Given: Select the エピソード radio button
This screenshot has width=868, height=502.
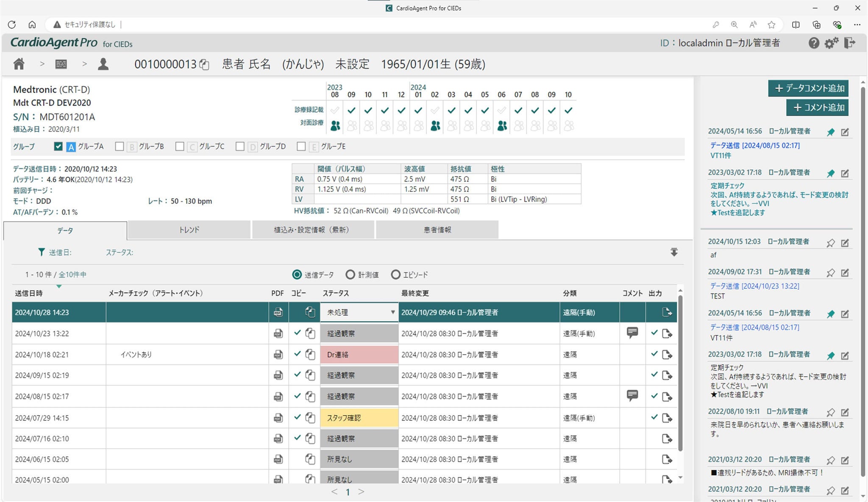Looking at the screenshot, I should pyautogui.click(x=395, y=275).
